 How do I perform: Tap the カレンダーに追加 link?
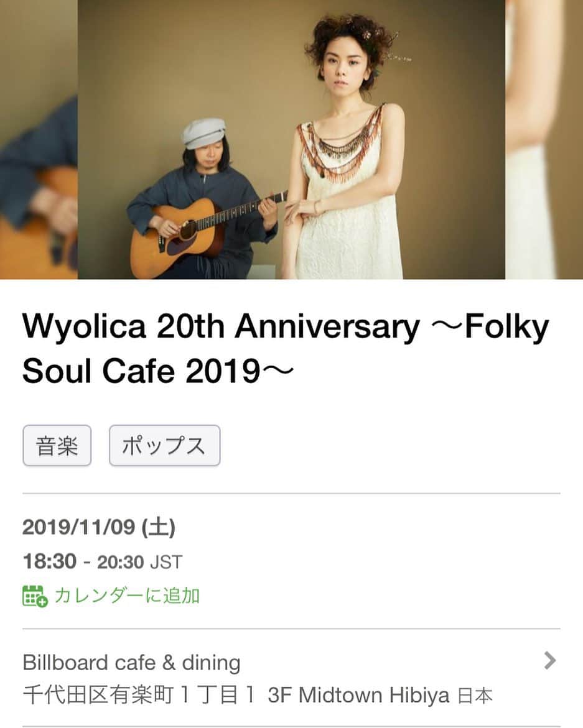pos(127,596)
